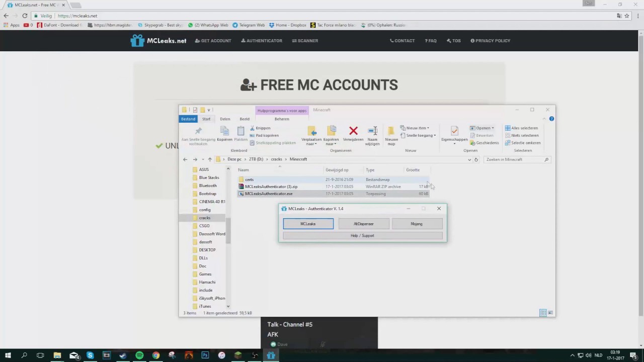Open Explorer help question-mark icon
This screenshot has width=644, height=362.
point(551,119)
